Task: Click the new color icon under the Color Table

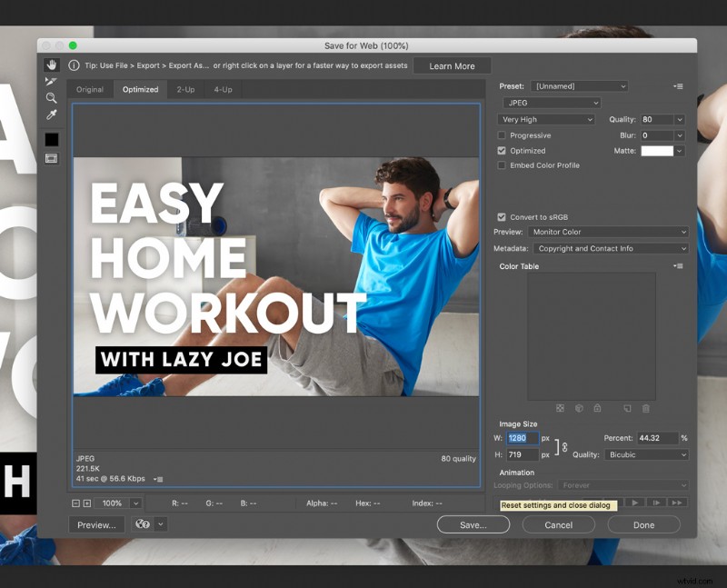Action: point(627,406)
